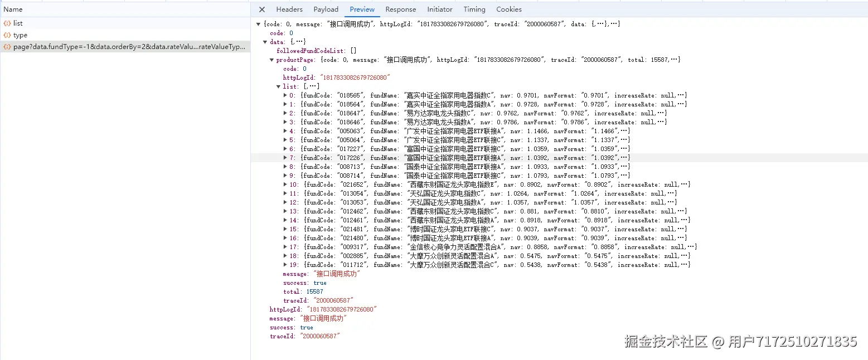Expand list item 16 fundCode 021480
The image size is (868, 360).
[285, 239]
